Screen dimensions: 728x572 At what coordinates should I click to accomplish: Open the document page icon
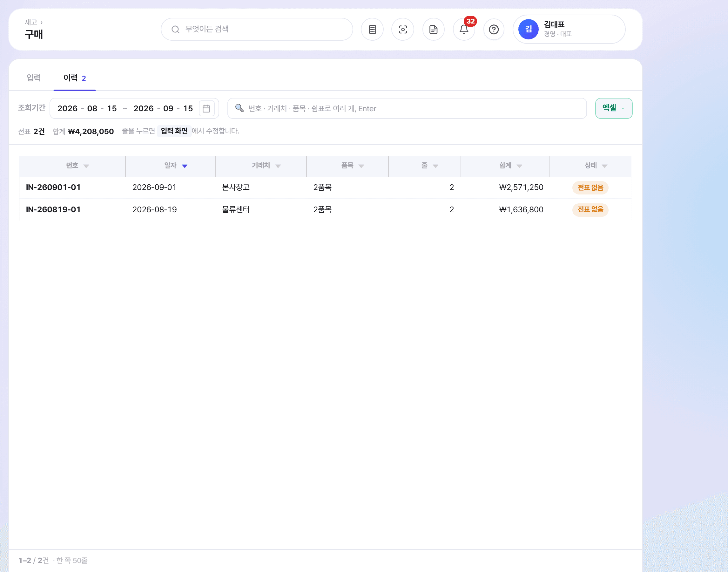click(x=434, y=30)
